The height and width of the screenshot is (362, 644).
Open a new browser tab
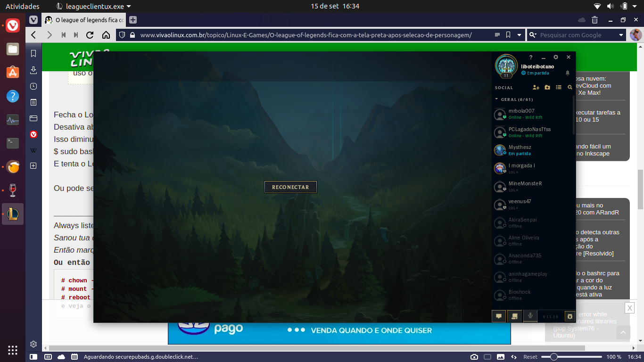tap(133, 20)
